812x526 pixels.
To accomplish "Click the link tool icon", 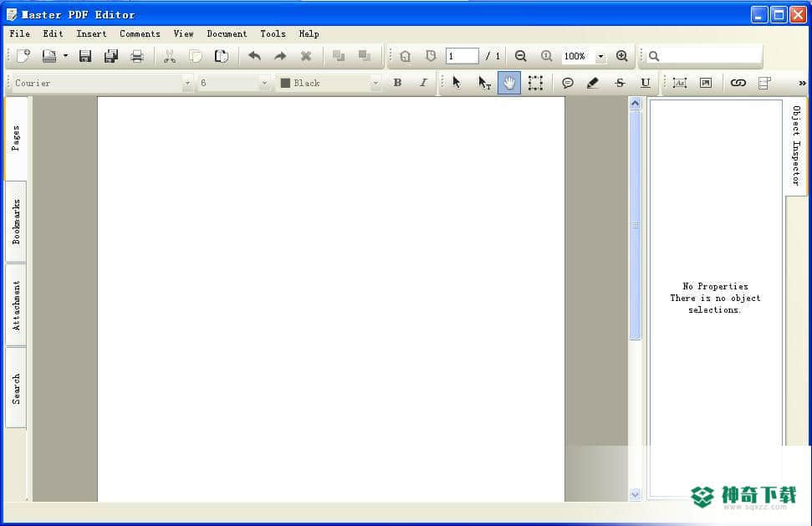I will click(738, 83).
